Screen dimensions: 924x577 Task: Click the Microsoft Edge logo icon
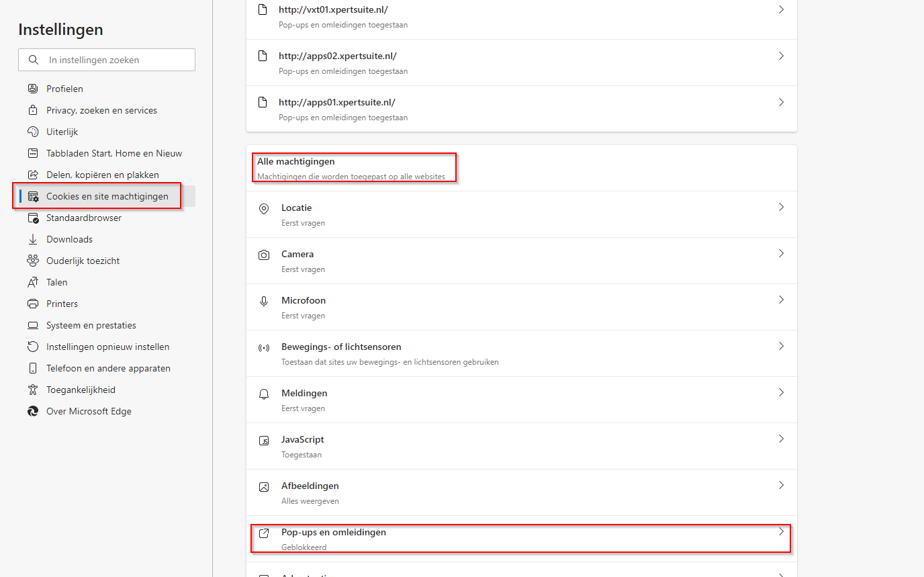pyautogui.click(x=33, y=411)
